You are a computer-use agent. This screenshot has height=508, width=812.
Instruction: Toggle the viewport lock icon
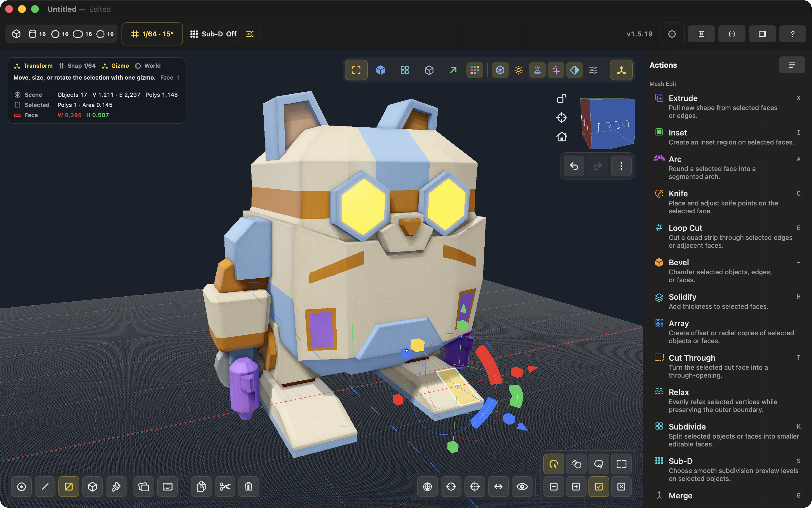pyautogui.click(x=562, y=98)
